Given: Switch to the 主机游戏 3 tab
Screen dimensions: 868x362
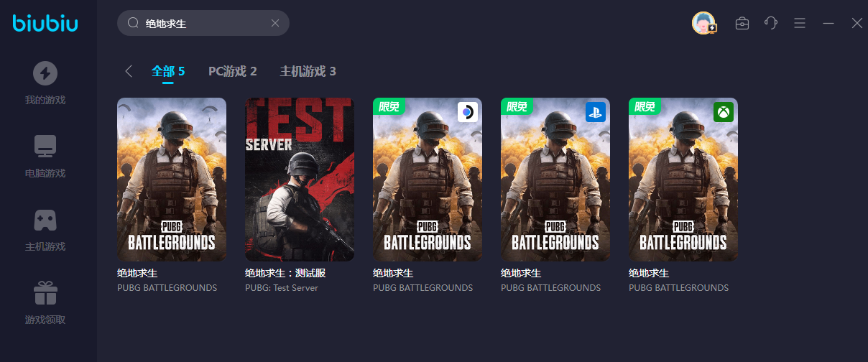Looking at the screenshot, I should (308, 71).
